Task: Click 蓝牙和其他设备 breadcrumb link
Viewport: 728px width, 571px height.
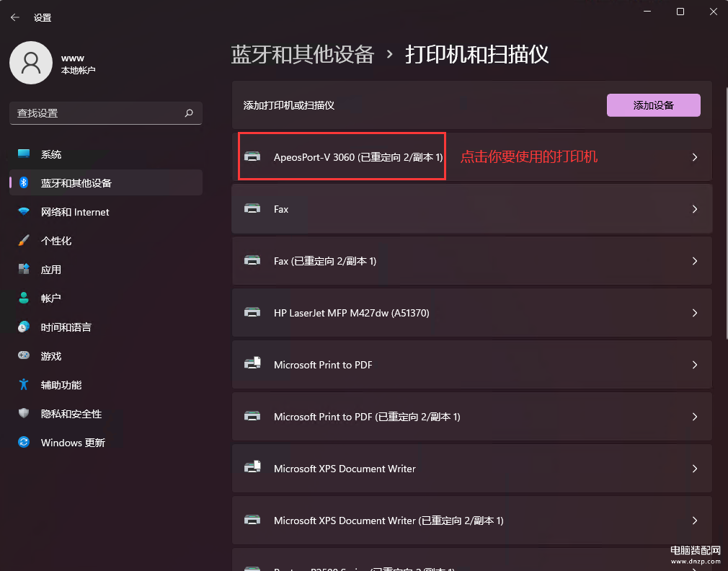Action: point(302,54)
